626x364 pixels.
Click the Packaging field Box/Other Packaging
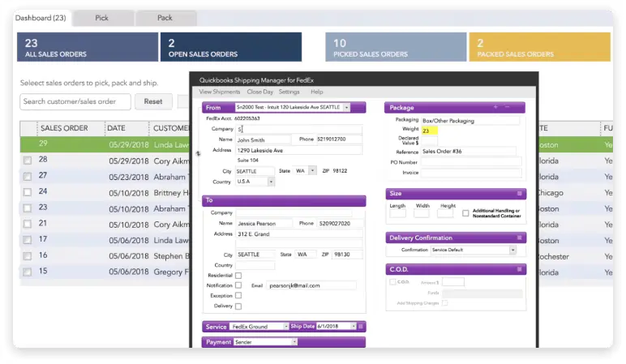point(470,121)
